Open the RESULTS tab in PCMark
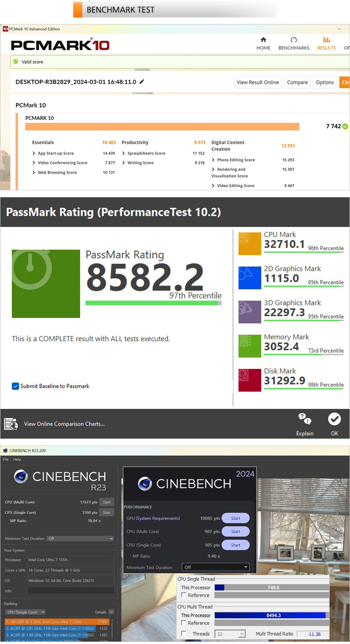350x644 pixels. pos(326,44)
